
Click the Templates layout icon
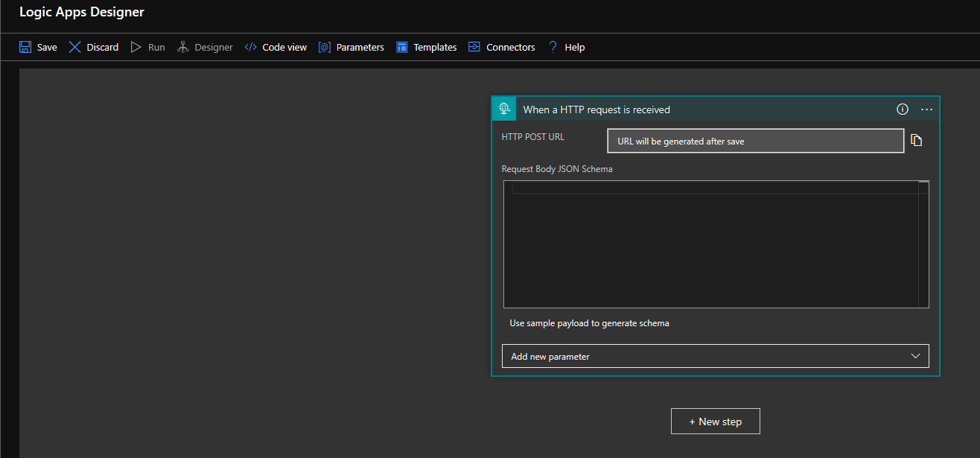coord(401,47)
